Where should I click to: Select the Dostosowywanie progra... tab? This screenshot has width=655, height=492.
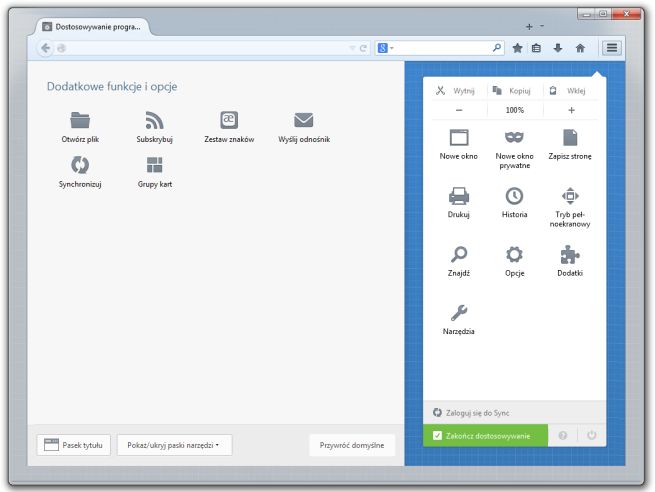(x=93, y=27)
